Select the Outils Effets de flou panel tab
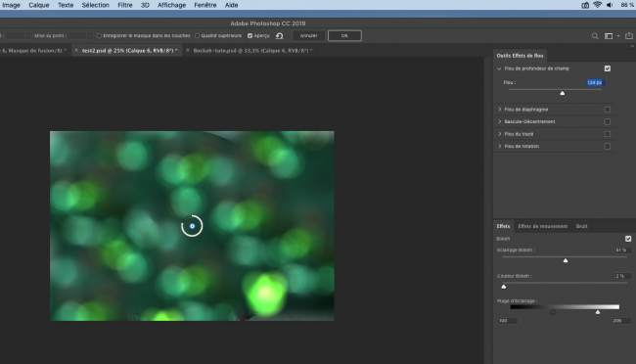 click(520, 56)
